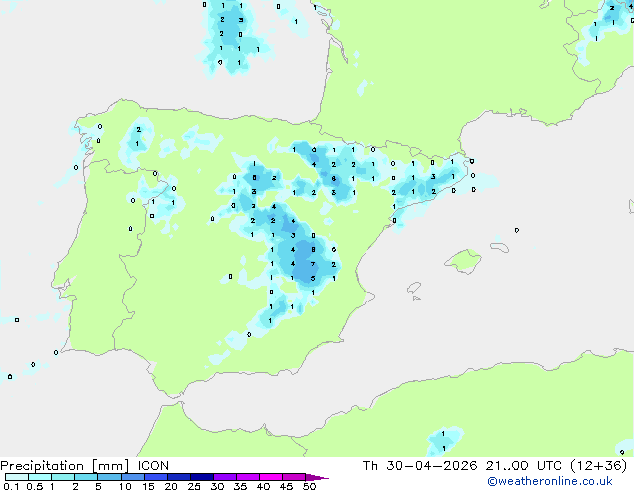Screen dimensions: 634x490
Task: Select the magenta swatch between 40 and 45
Action: tap(271, 477)
